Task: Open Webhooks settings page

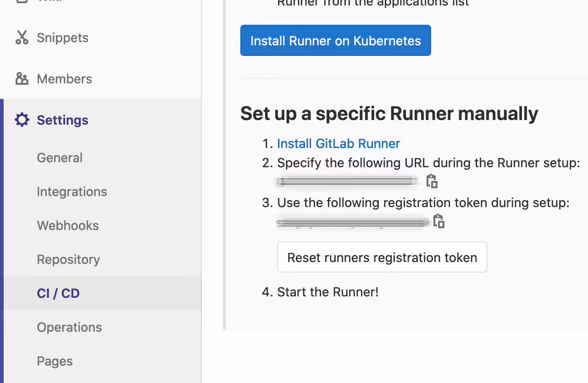Action: click(67, 225)
